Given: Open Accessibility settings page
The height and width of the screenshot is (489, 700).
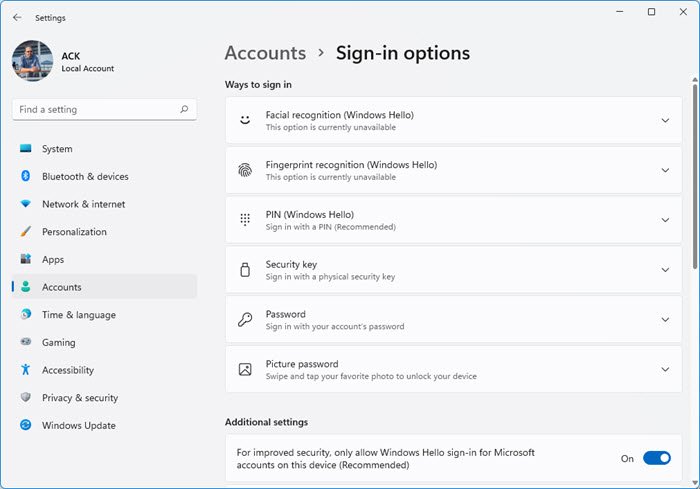Looking at the screenshot, I should [x=67, y=370].
